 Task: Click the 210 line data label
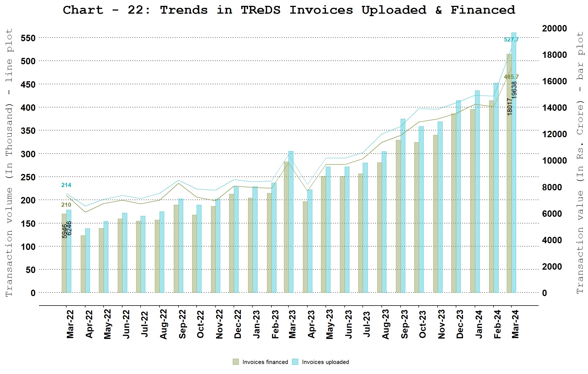pos(66,205)
